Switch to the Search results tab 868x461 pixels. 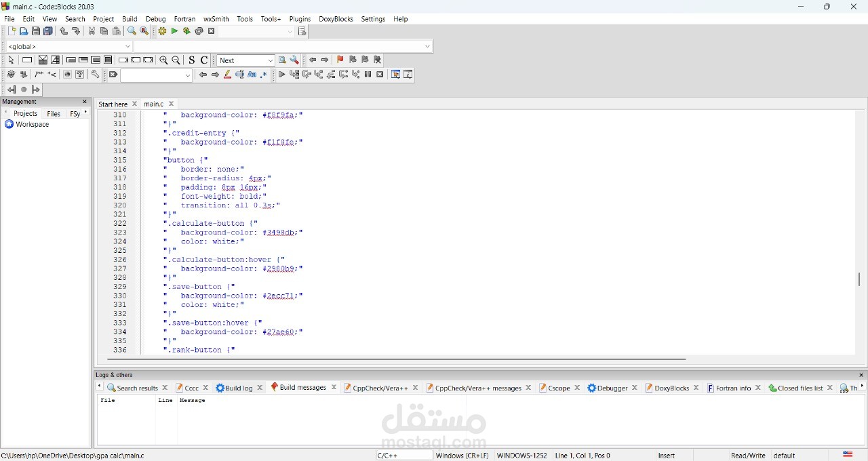tap(132, 388)
